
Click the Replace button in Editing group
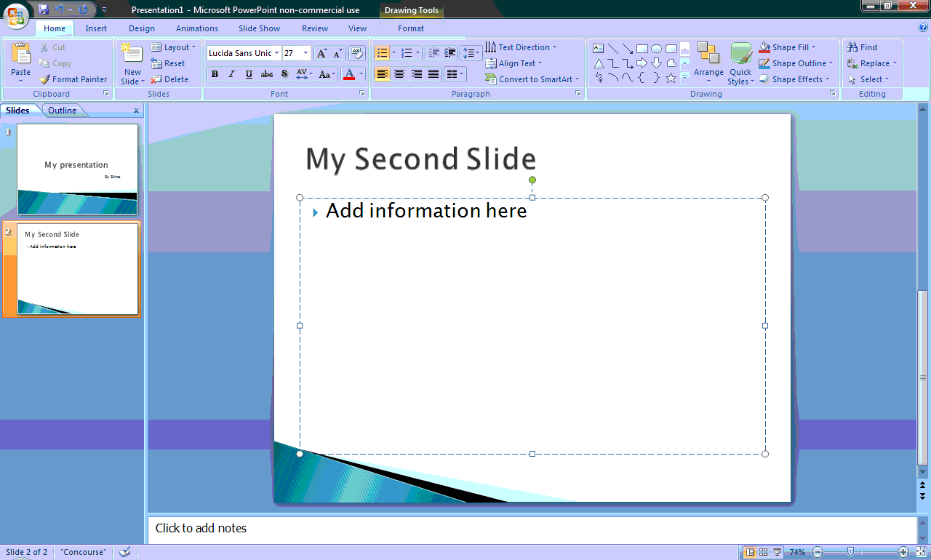click(x=871, y=63)
